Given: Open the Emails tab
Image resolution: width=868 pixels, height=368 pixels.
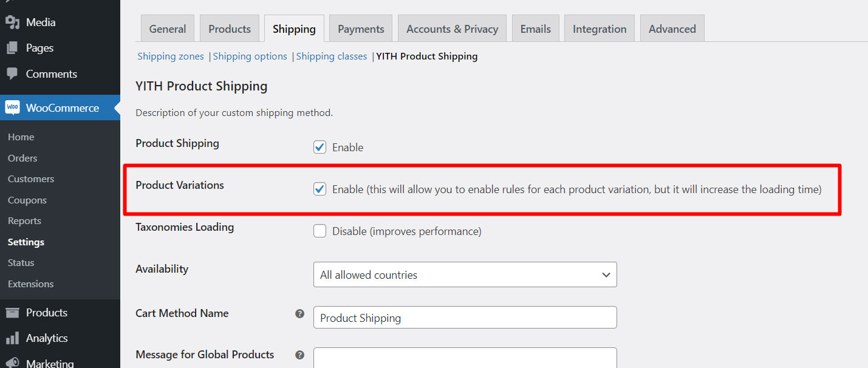Looking at the screenshot, I should tap(536, 29).
